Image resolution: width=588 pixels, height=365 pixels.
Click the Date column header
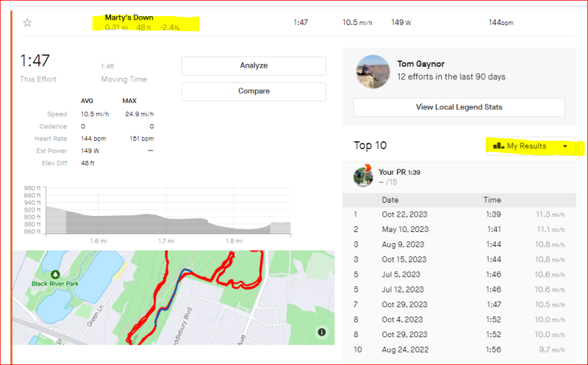[x=391, y=200]
